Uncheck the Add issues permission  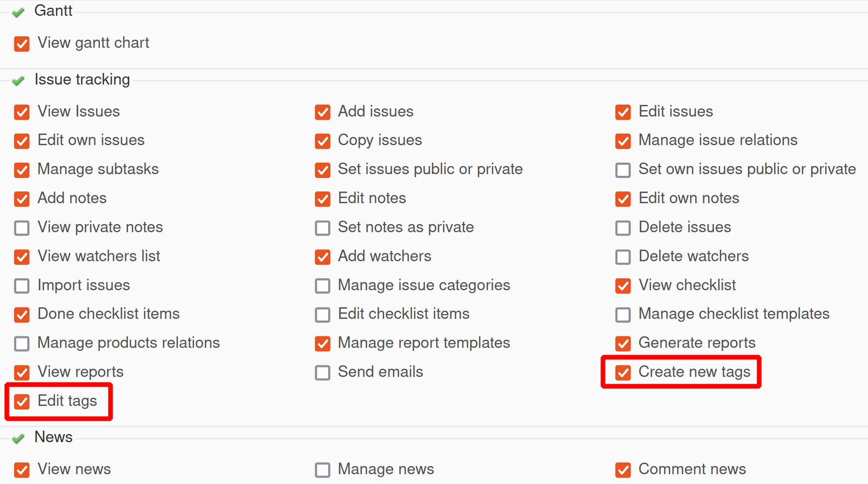[322, 112]
